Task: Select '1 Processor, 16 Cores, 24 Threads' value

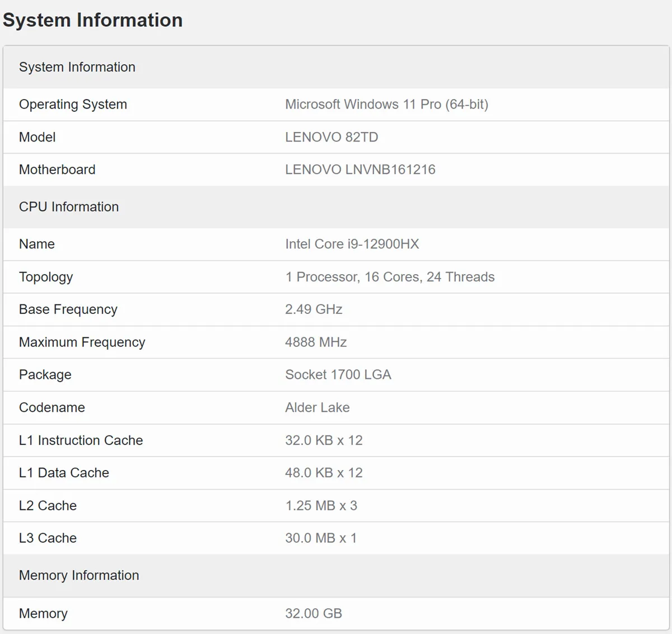Action: 390,277
